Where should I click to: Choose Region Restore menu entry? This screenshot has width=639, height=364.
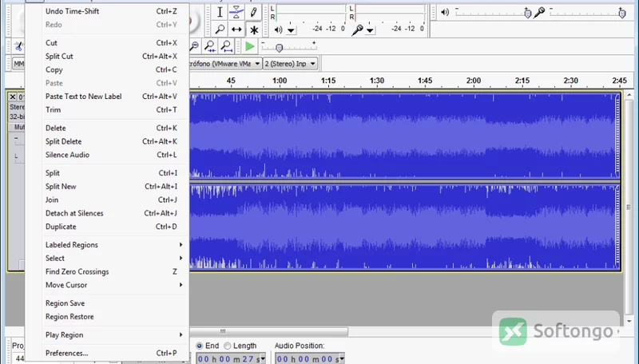(x=116, y=317)
